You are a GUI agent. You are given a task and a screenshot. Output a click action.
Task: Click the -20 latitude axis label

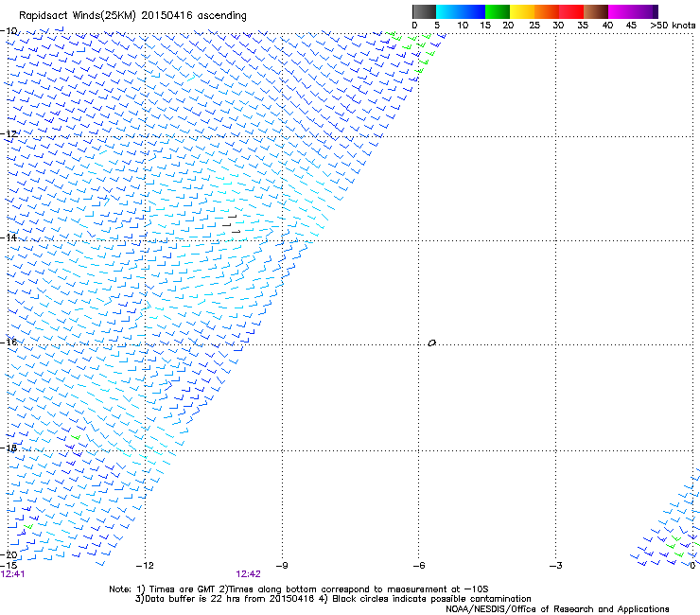9,555
